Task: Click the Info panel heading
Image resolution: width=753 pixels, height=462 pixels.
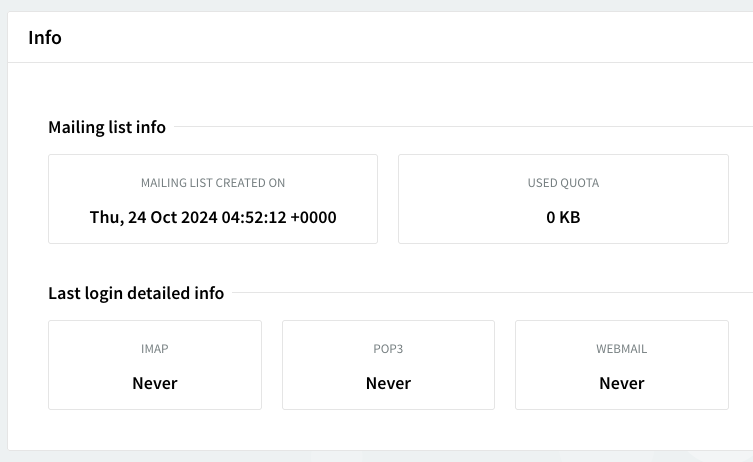Action: (45, 38)
